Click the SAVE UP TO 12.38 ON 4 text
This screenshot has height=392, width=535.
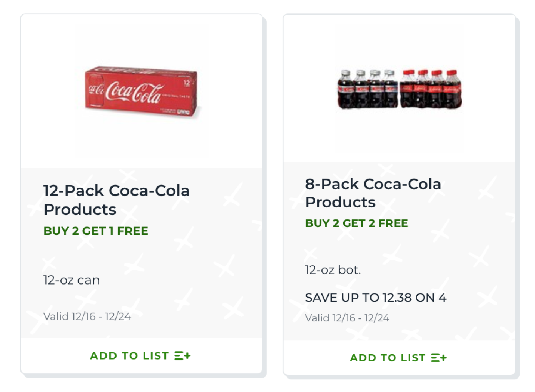375,298
